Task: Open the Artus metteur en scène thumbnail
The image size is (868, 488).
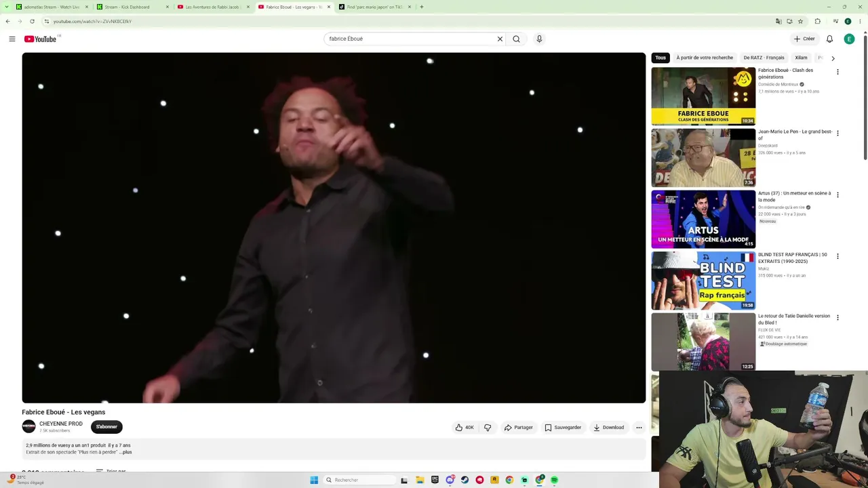Action: [703, 219]
